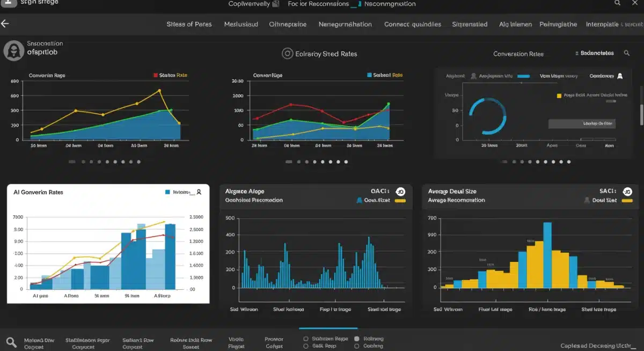
Task: Click the bottom-left search magnifier icon
Action: click(11, 340)
